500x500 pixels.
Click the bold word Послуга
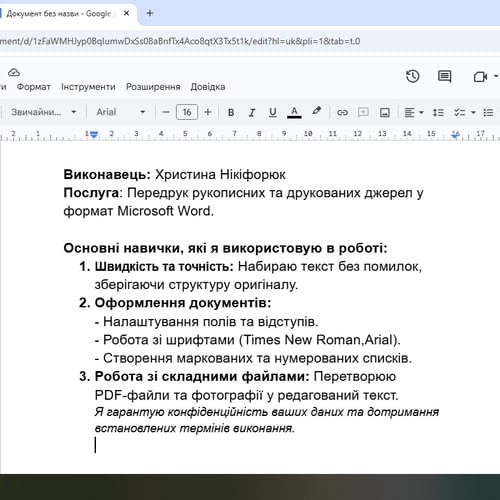[91, 193]
